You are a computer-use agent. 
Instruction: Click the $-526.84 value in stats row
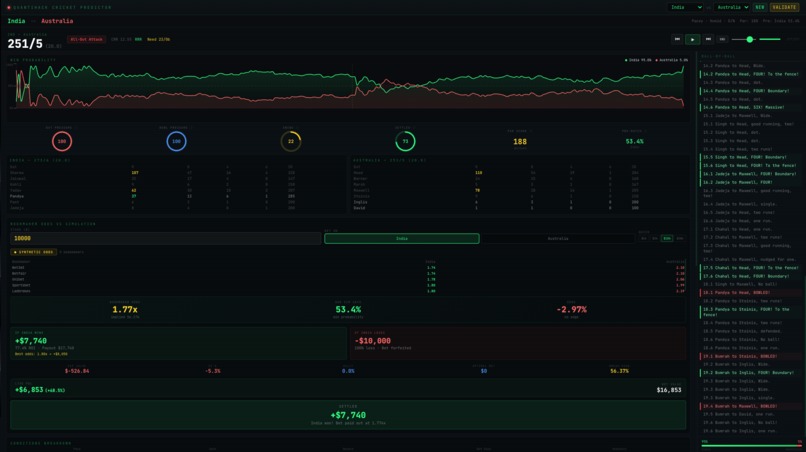point(77,371)
